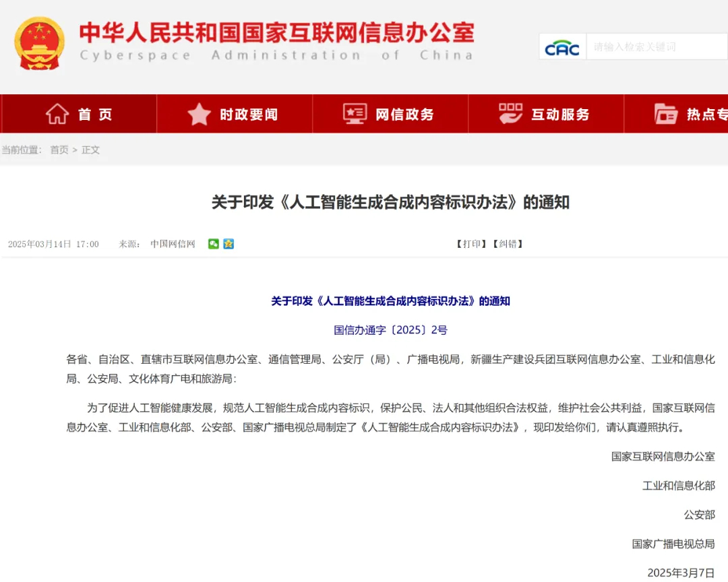Click the blue 国信办通字〔2025〕2号 text
Screen dimensions: 728x582
click(x=391, y=330)
